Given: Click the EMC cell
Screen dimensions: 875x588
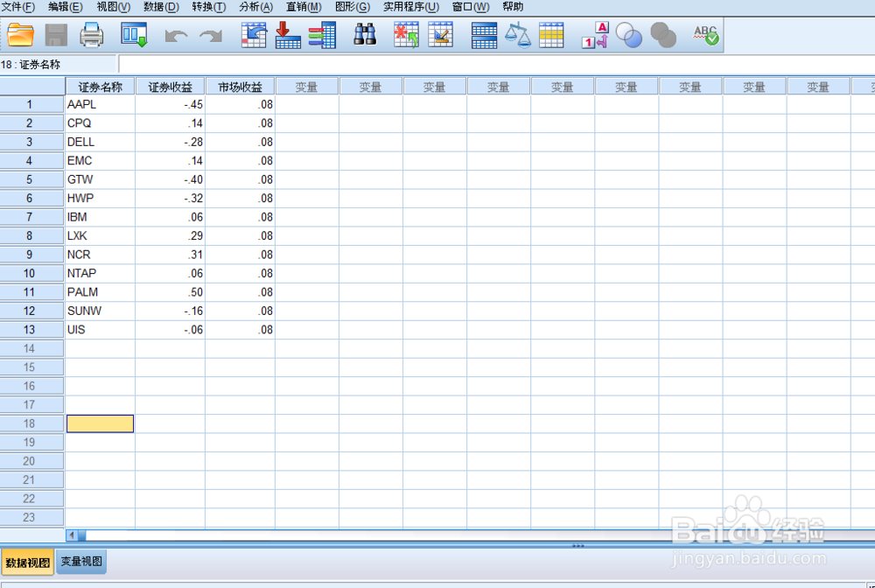Looking at the screenshot, I should click(101, 161).
